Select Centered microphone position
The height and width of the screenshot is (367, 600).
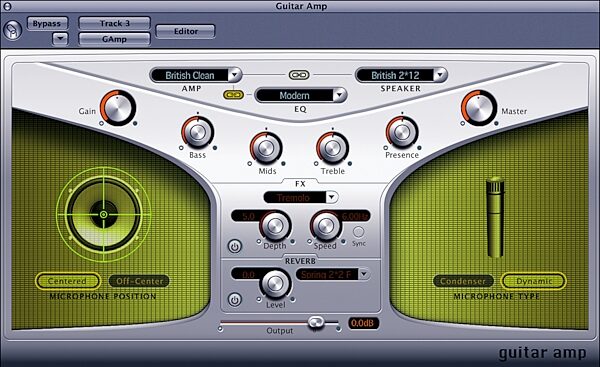[x=68, y=281]
